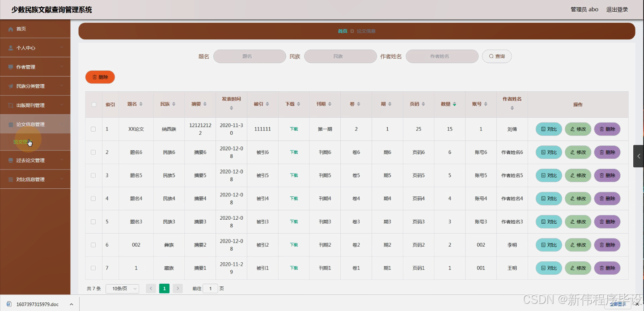Click the 刘倩 author cell
The width and height of the screenshot is (644, 311).
(x=512, y=129)
